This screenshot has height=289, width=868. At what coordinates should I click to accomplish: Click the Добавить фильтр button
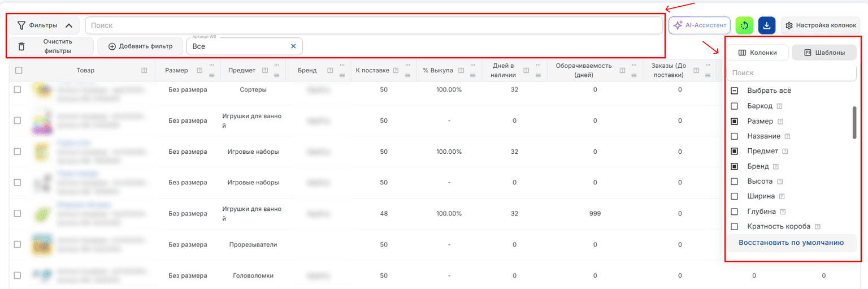point(140,46)
